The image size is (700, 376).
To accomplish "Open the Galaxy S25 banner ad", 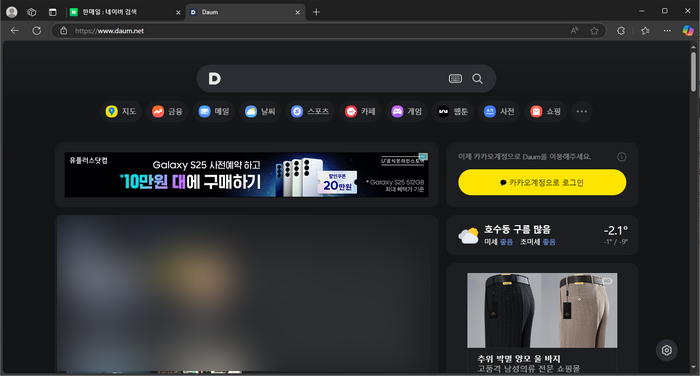I will [246, 175].
